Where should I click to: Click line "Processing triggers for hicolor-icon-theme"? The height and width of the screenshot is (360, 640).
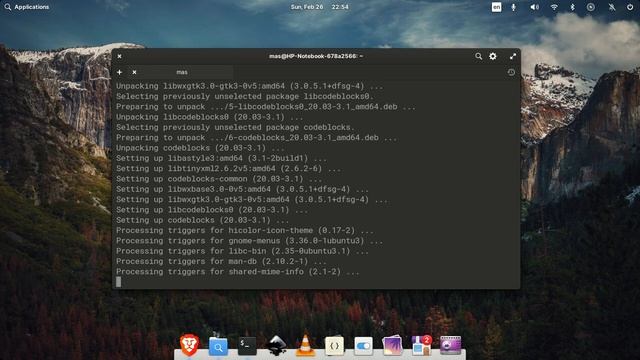[x=244, y=230]
